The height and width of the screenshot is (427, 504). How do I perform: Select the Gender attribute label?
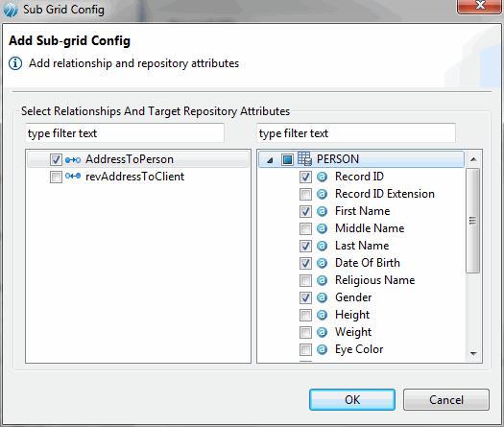[353, 297]
